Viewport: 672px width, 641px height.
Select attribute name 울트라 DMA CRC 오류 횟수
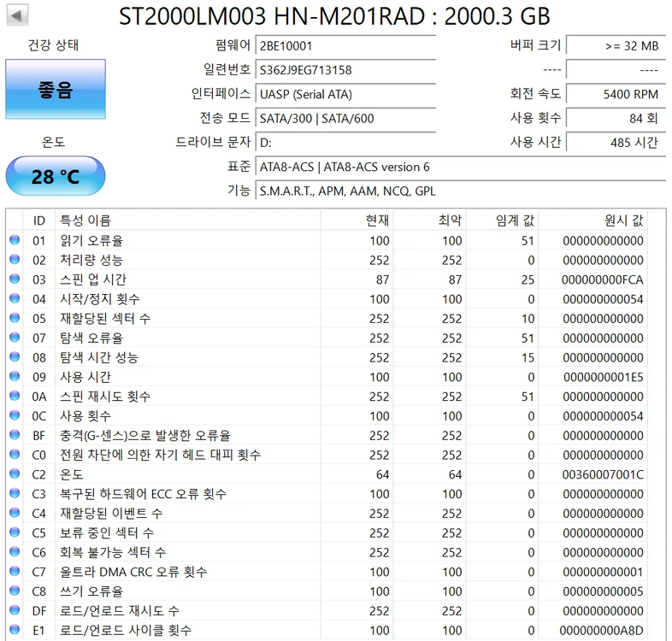pyautogui.click(x=133, y=572)
